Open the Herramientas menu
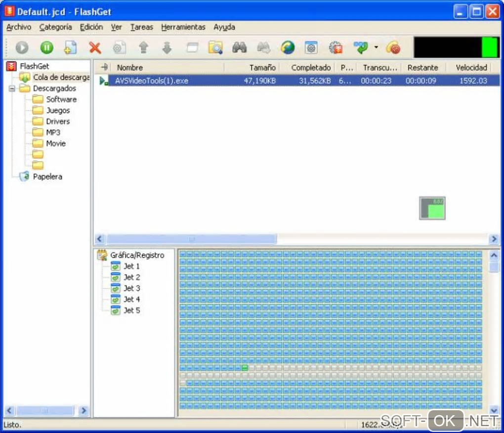The height and width of the screenshot is (433, 504). click(x=183, y=27)
